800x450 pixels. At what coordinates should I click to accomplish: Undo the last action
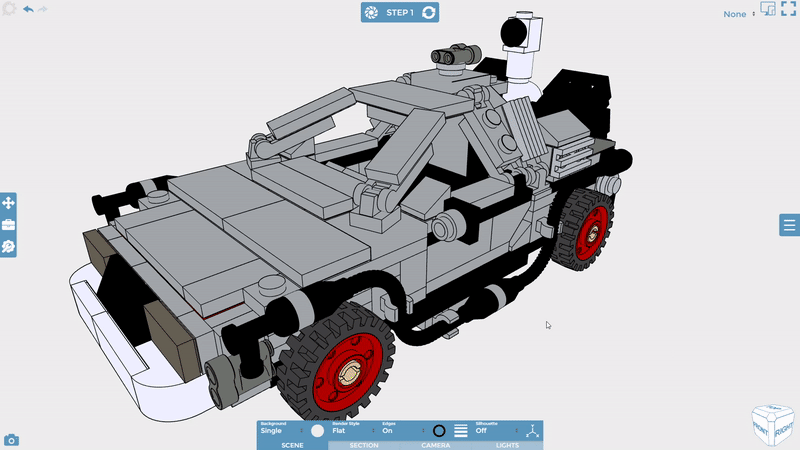[28, 9]
